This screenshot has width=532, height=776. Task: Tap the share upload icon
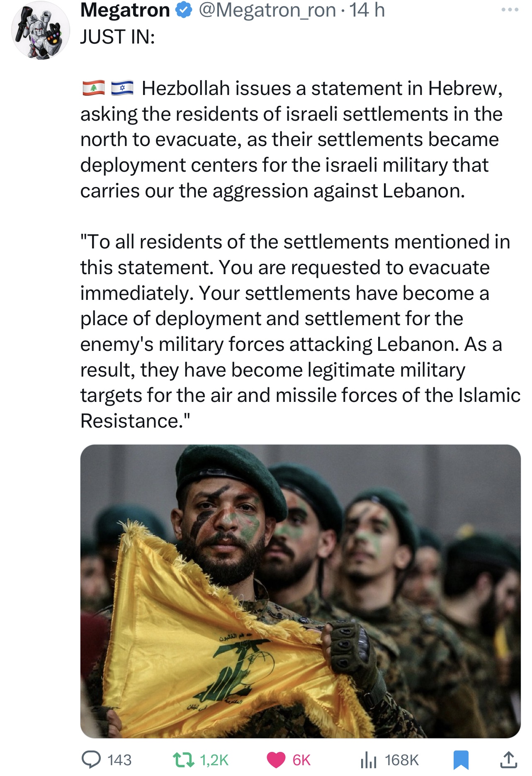tap(508, 759)
